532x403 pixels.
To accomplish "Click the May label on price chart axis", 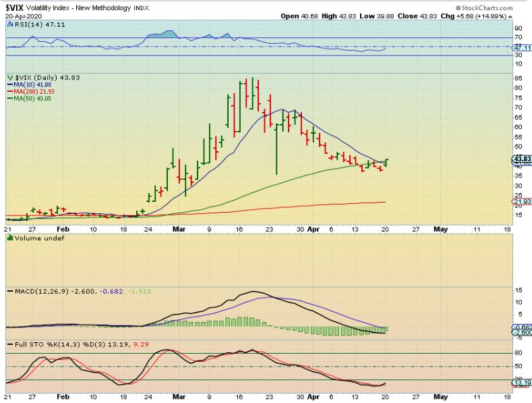I will pos(440,230).
